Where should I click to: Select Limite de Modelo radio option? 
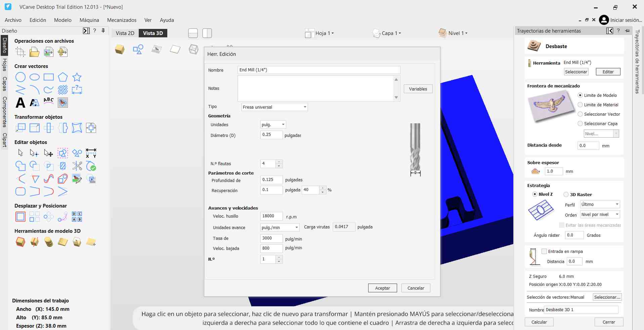580,95
